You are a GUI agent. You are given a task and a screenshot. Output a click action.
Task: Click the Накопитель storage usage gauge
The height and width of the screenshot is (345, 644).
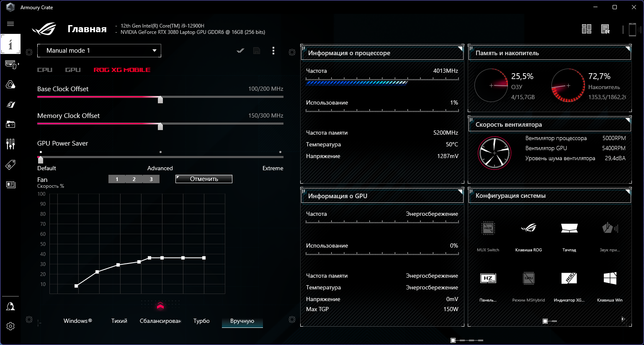tap(568, 85)
